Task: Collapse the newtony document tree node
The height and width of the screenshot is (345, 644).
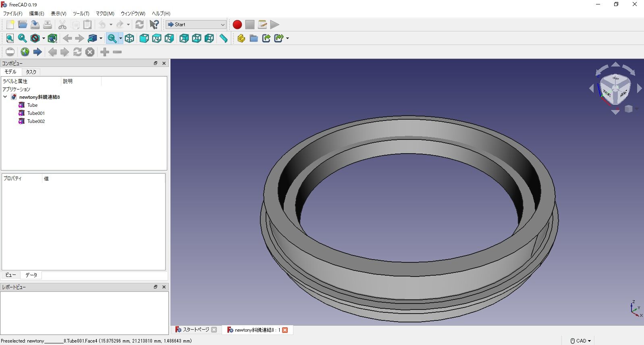Action: click(5, 97)
